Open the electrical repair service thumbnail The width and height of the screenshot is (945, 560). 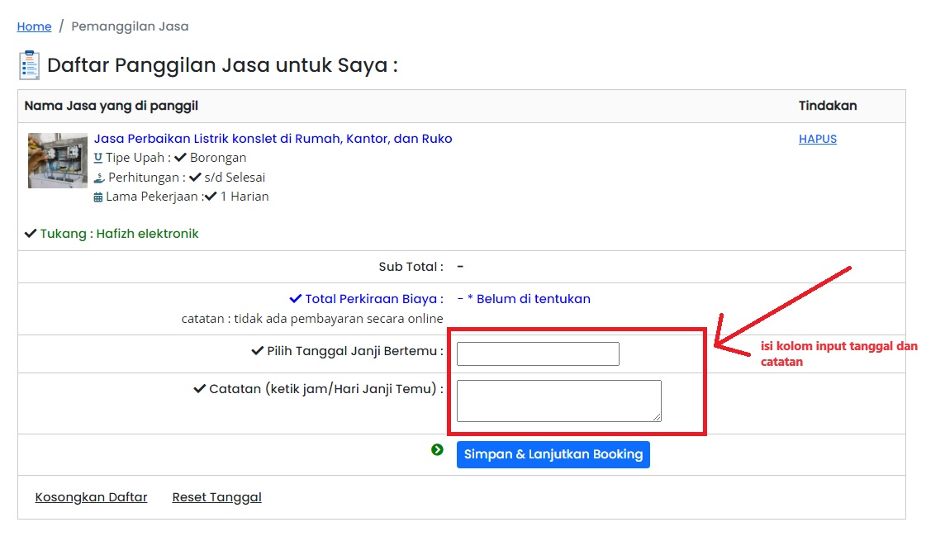tap(57, 160)
